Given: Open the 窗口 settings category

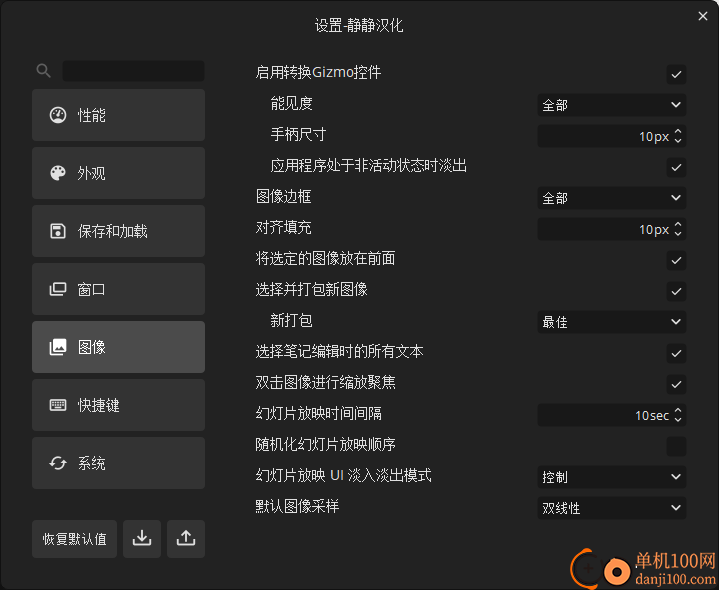Looking at the screenshot, I should pos(118,289).
